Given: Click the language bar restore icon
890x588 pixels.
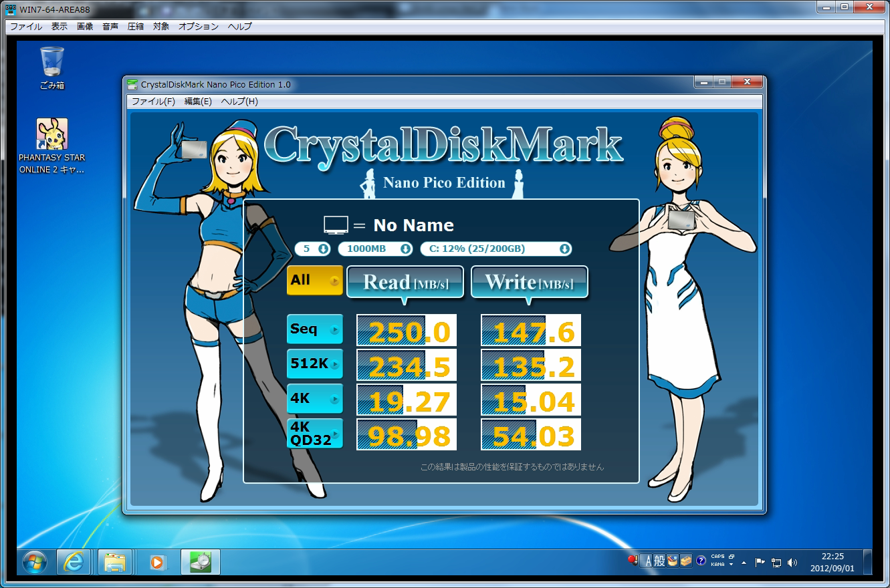Looking at the screenshot, I should coord(732,557).
